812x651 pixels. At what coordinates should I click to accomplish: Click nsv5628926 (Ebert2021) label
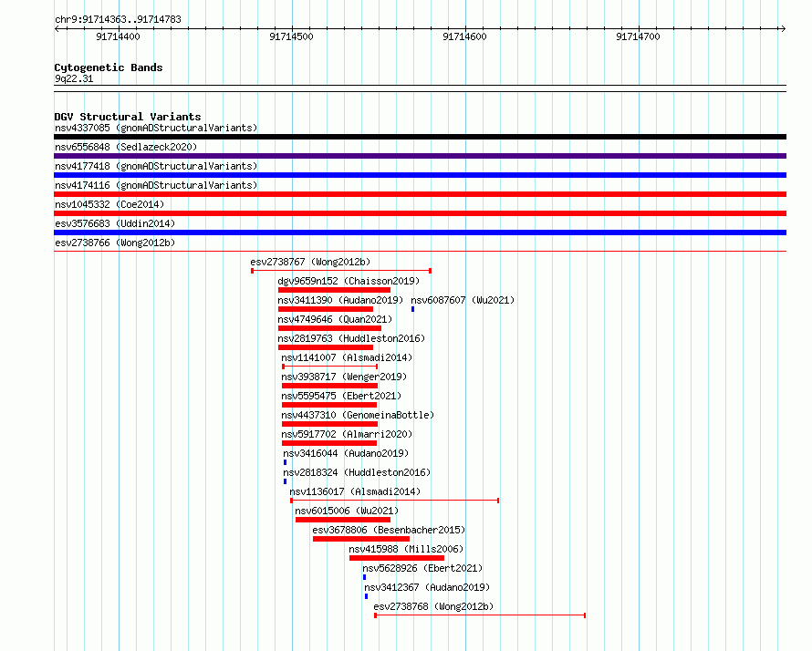(422, 568)
